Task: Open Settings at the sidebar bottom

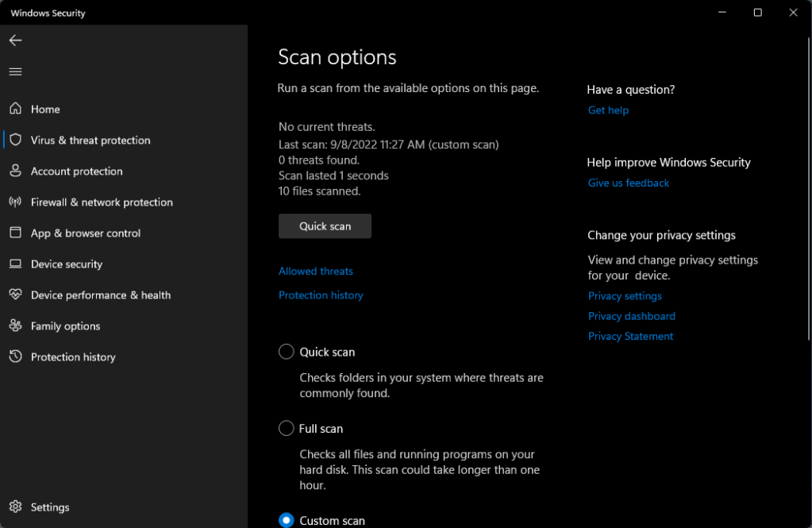Action: [49, 507]
